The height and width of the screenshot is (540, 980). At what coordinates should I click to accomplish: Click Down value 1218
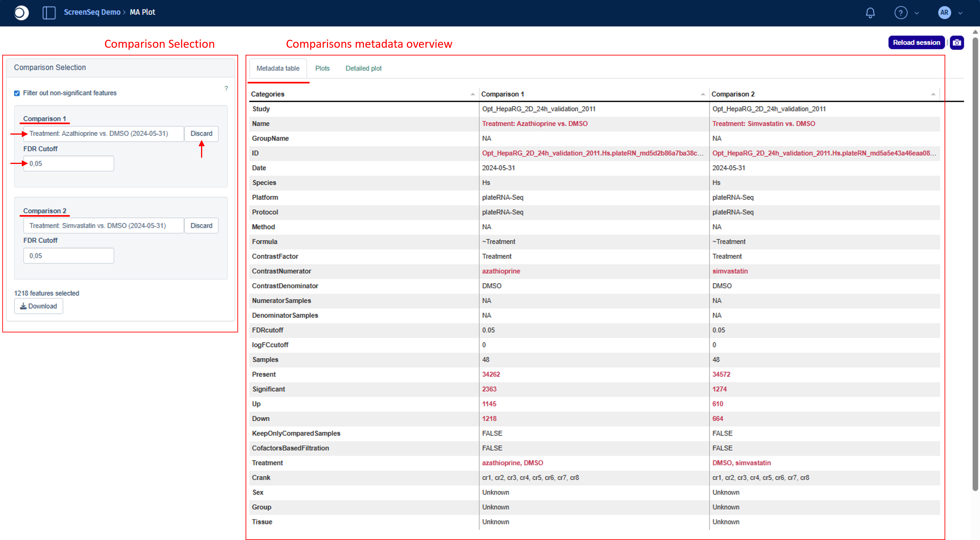click(489, 419)
